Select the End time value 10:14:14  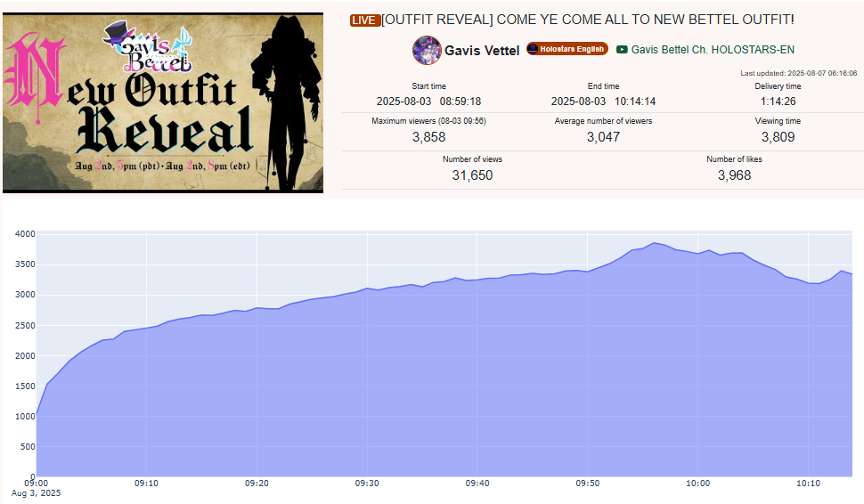pos(635,102)
